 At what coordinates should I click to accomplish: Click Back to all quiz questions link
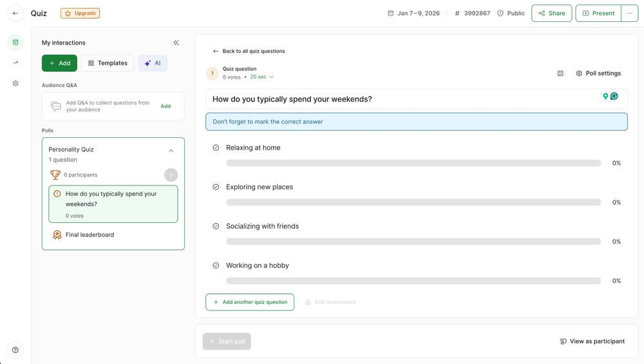point(249,51)
